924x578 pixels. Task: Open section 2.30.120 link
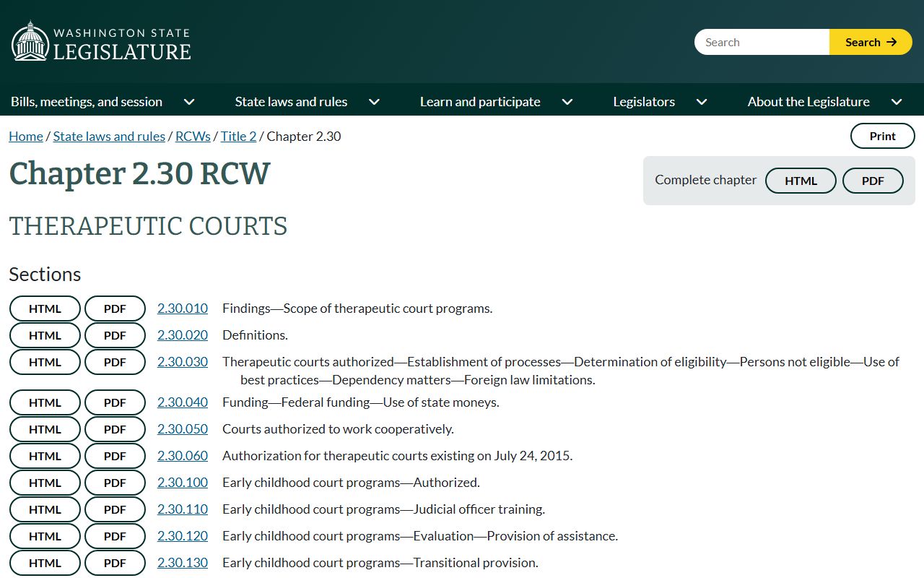click(183, 536)
